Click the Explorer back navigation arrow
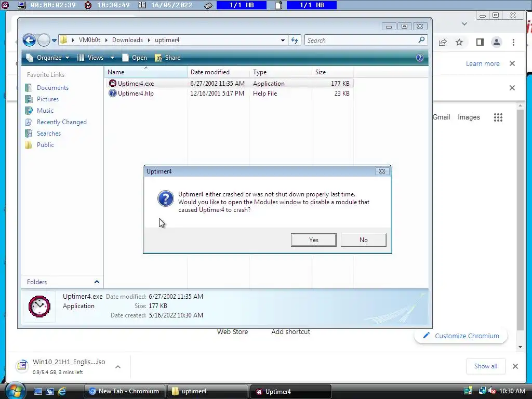 click(29, 41)
